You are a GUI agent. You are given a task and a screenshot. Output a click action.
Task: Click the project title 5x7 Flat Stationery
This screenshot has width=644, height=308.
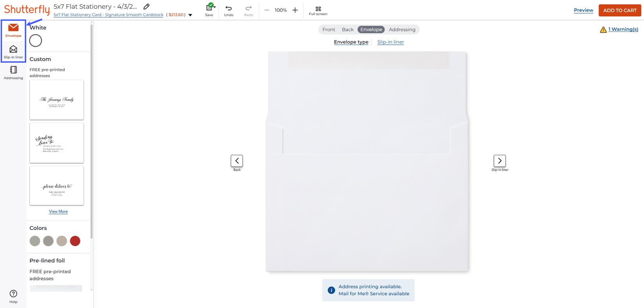coord(95,7)
